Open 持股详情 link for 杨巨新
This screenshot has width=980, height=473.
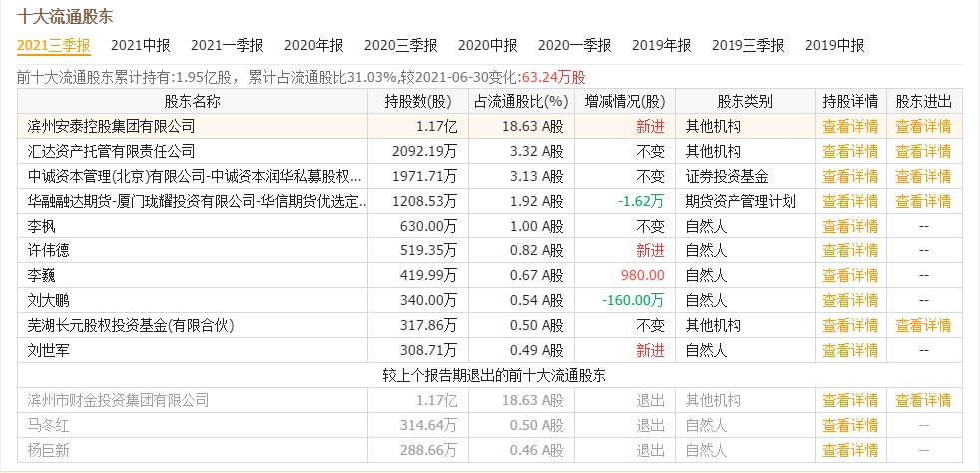pos(850,450)
